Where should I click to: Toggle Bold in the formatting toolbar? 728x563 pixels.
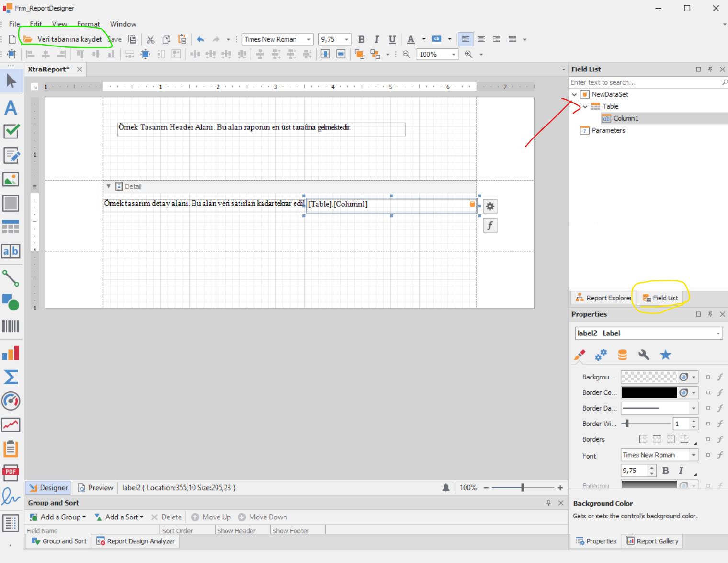[362, 39]
